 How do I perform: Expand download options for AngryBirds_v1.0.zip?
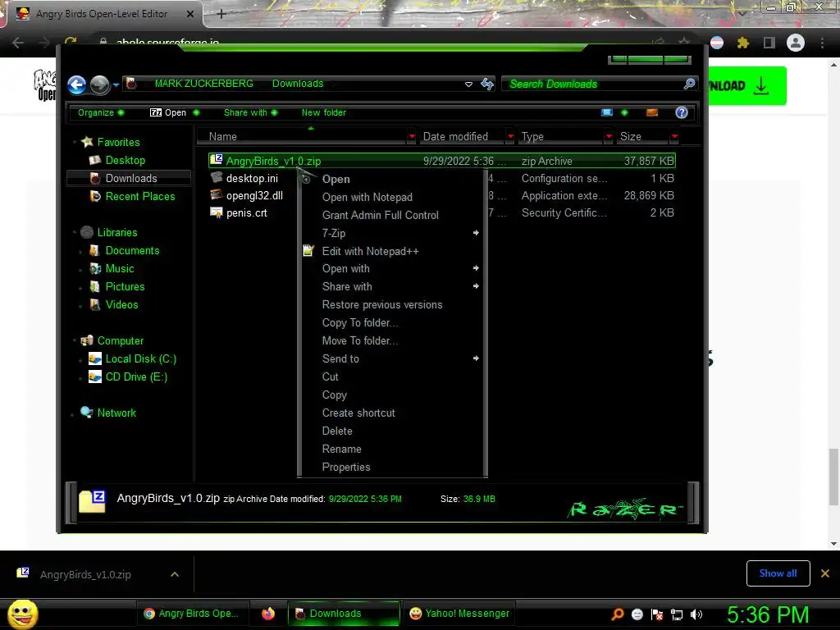(174, 574)
